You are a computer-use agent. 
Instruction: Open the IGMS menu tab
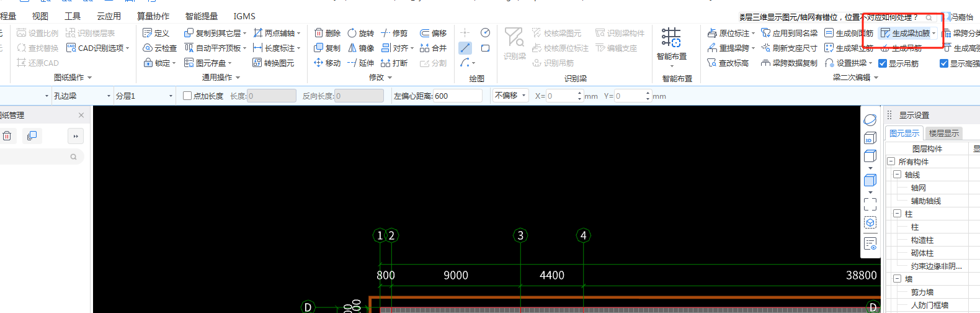tap(244, 16)
